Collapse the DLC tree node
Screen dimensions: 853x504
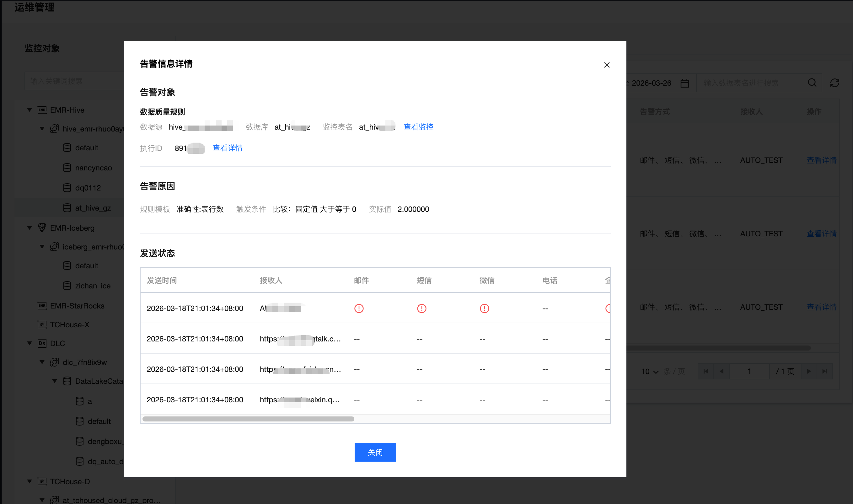[x=30, y=343]
